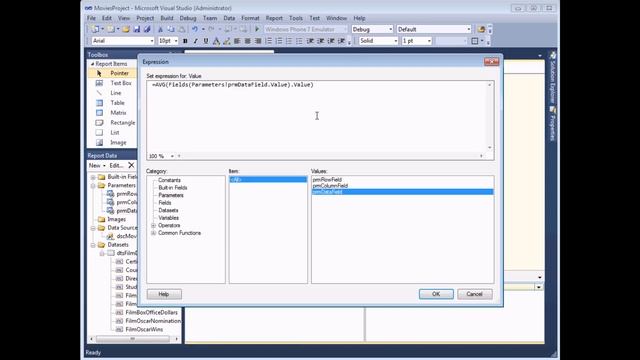Open the New dropdown in Report Data
Viewport: 640px width, 360px height.
pyautogui.click(x=97, y=165)
